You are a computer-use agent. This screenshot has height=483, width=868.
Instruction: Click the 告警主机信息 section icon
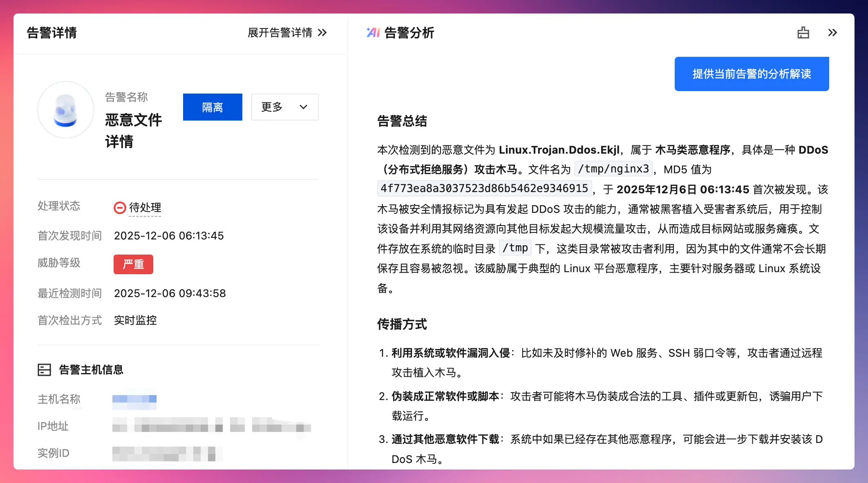pyautogui.click(x=44, y=370)
